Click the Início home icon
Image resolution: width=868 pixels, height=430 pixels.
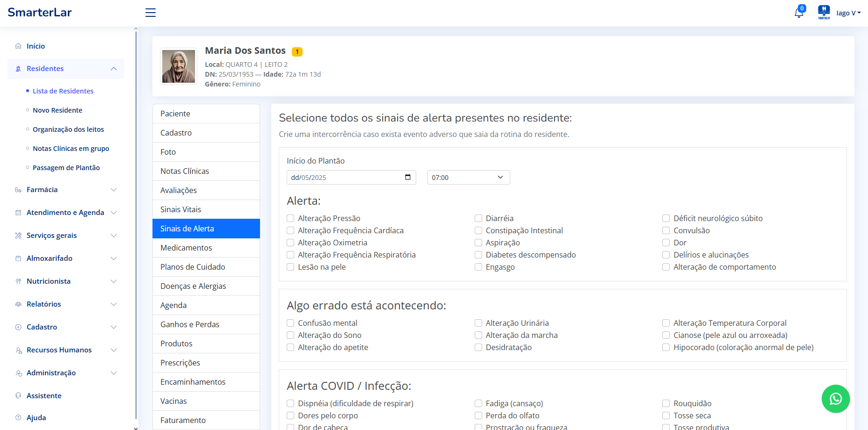(x=18, y=46)
